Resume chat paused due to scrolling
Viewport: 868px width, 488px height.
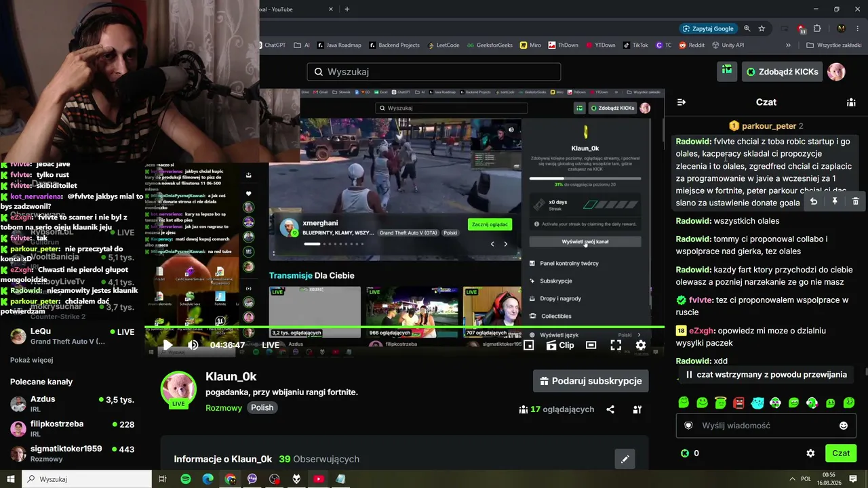pyautogui.click(x=766, y=375)
